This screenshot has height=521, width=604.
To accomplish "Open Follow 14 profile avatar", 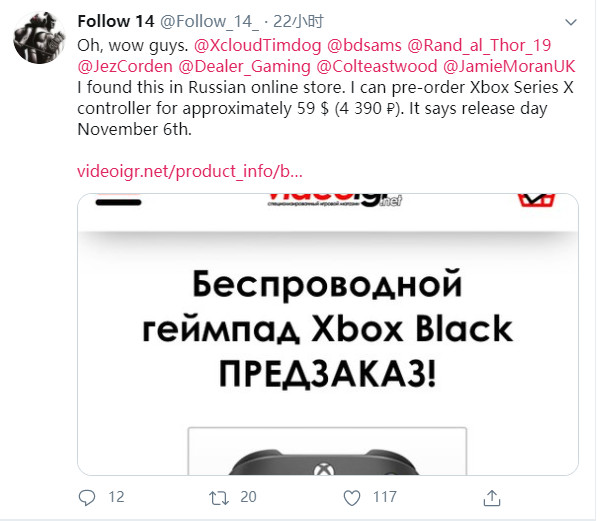I will coord(39,38).
